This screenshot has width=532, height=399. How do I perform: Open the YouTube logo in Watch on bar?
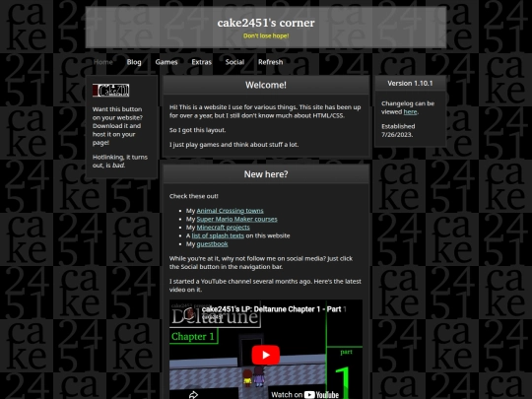[321, 395]
